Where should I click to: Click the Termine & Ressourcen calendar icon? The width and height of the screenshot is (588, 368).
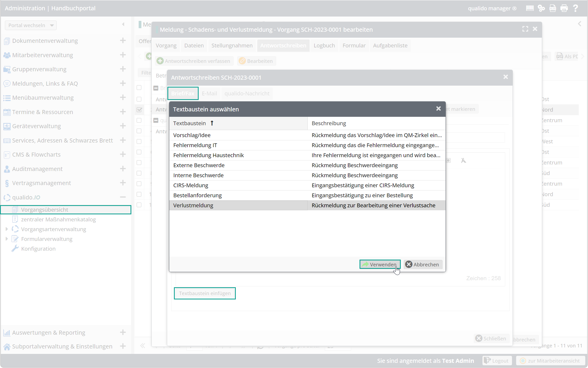coord(7,112)
